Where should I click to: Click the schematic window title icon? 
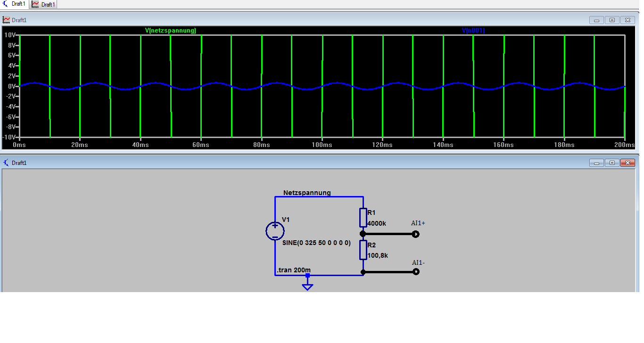[6, 163]
